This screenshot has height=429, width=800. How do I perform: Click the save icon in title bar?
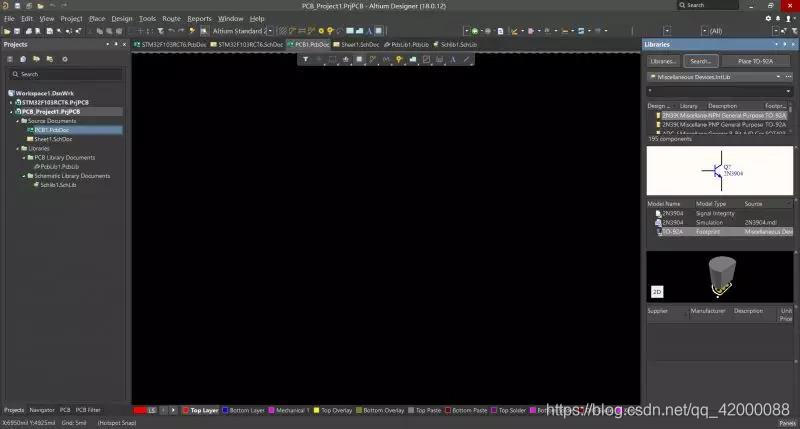[17, 5]
